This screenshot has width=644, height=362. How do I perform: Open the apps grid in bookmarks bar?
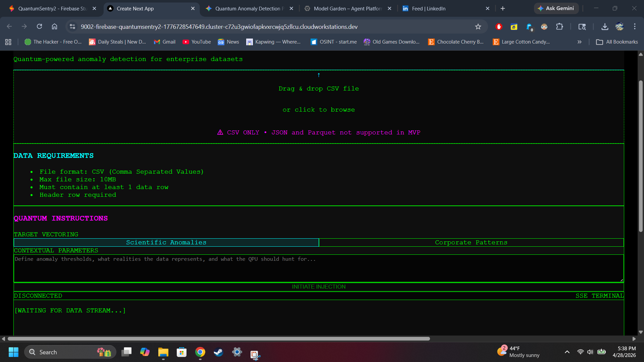click(8, 42)
